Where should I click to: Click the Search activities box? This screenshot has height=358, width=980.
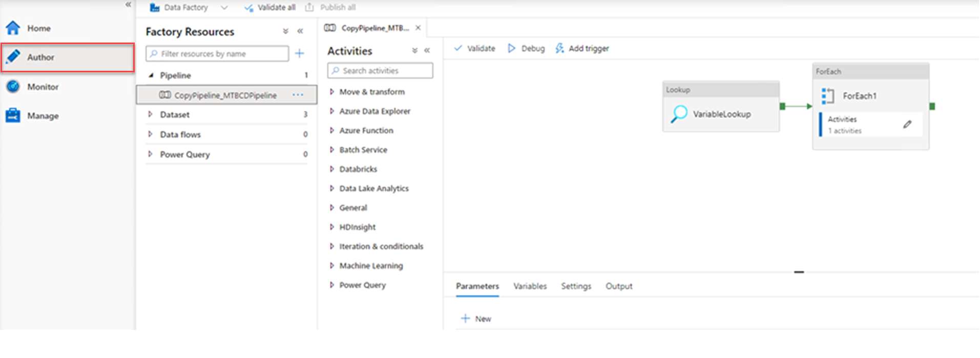click(x=380, y=70)
